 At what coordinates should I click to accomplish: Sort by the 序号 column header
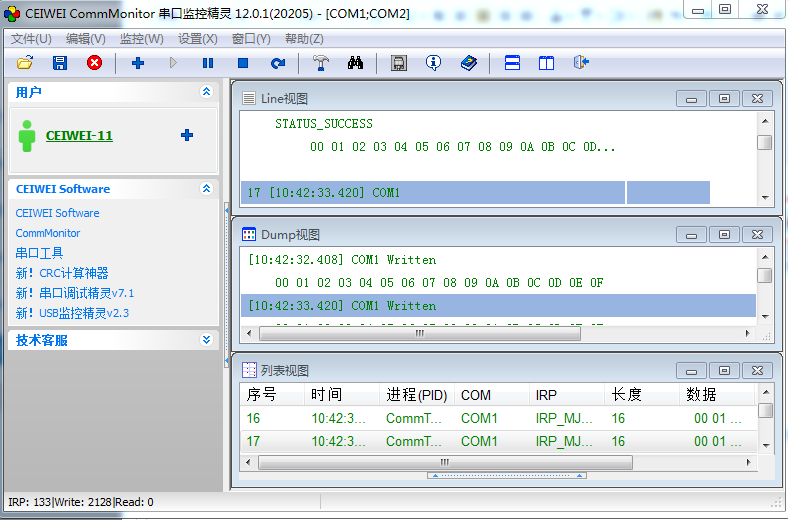(x=272, y=395)
